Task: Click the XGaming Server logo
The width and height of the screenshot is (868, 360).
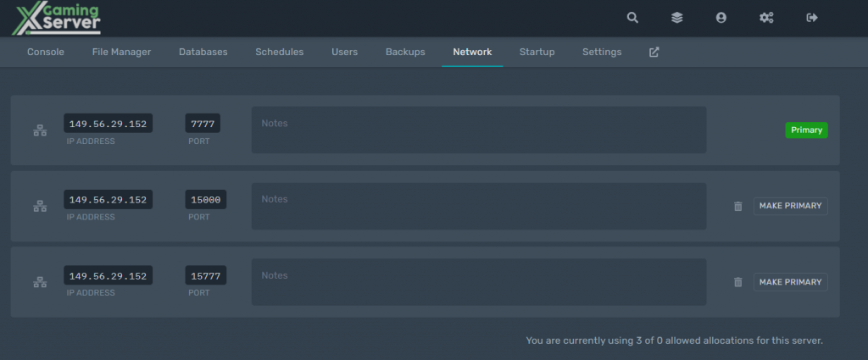Action: click(57, 19)
